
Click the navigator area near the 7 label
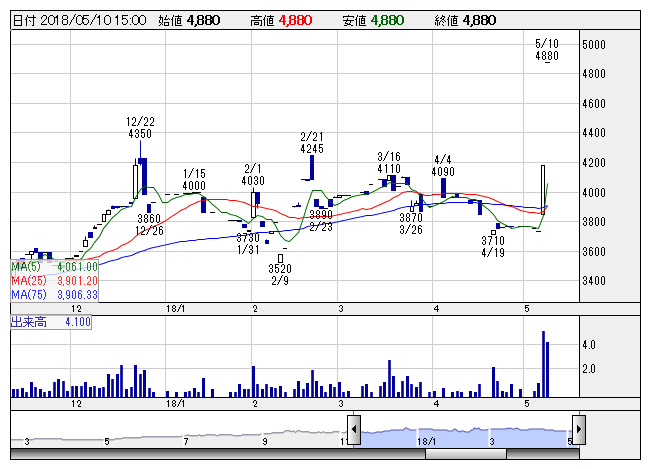coord(186,435)
